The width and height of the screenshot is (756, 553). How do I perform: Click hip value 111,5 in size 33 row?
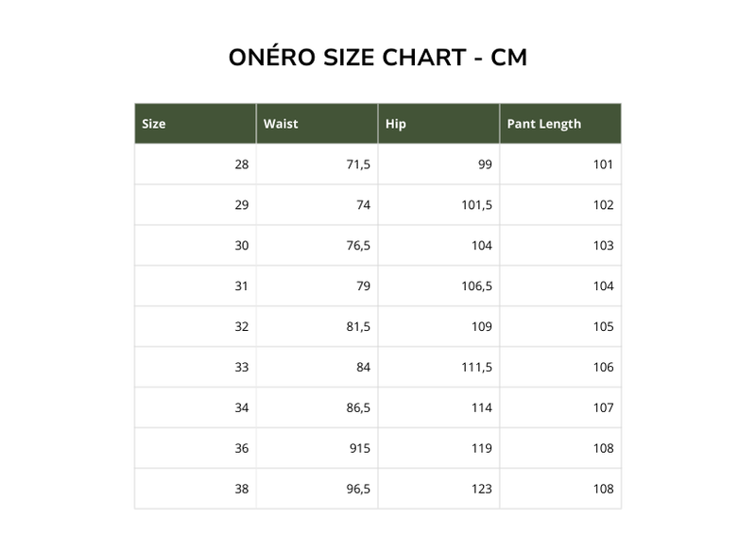tap(476, 368)
